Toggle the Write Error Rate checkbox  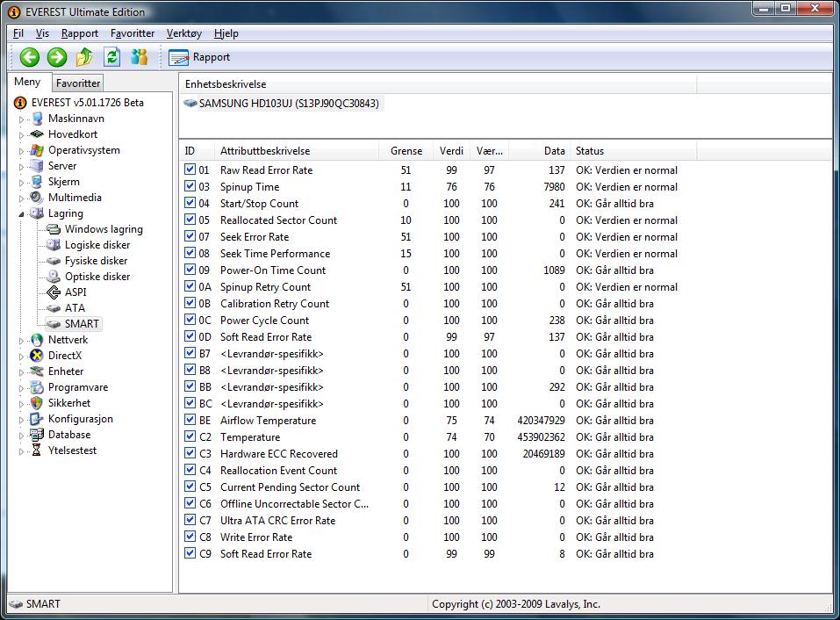[190, 537]
